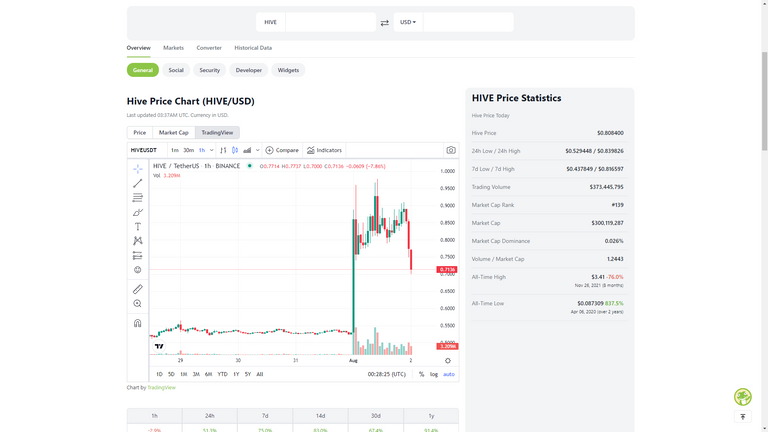Select the Market Cap chart tab
The image size is (768, 432).
[x=173, y=133]
